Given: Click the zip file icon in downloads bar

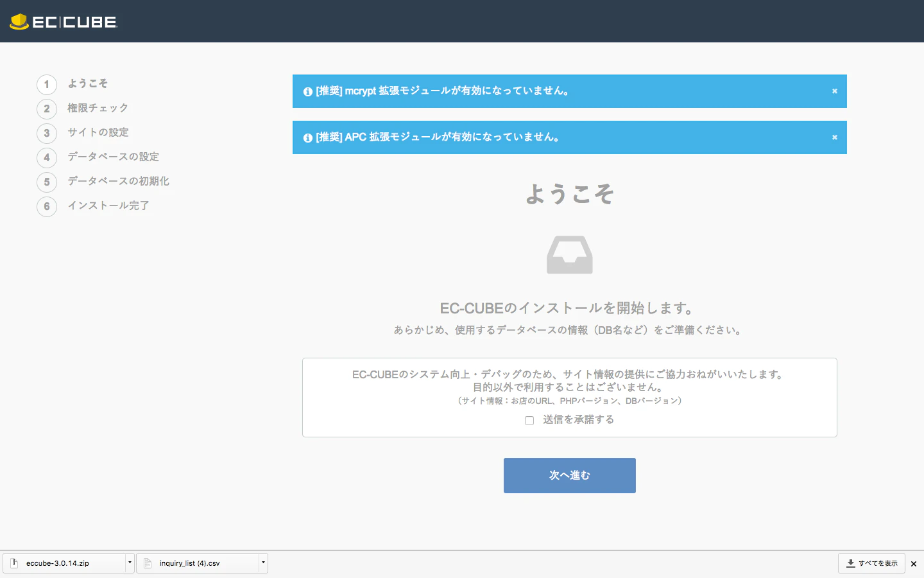Looking at the screenshot, I should [x=14, y=563].
